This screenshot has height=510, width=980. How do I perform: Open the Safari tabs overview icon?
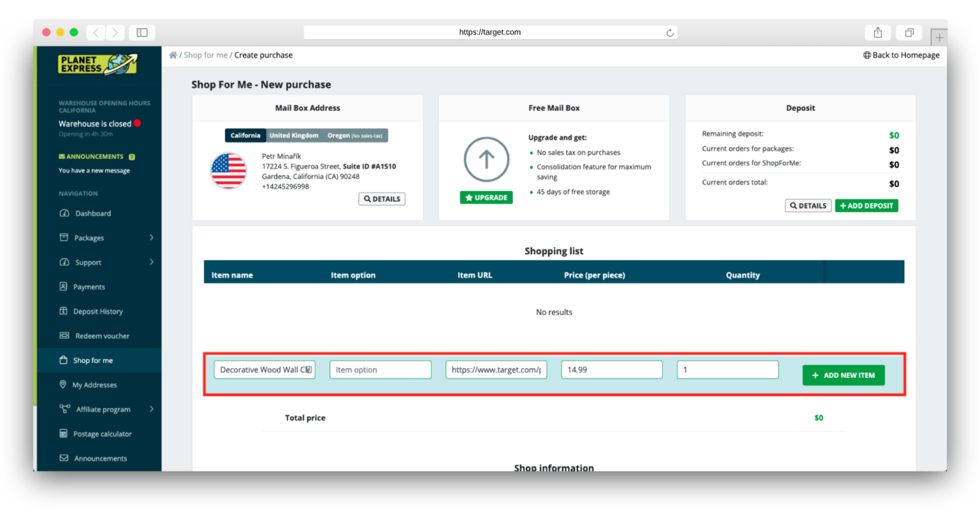click(909, 33)
